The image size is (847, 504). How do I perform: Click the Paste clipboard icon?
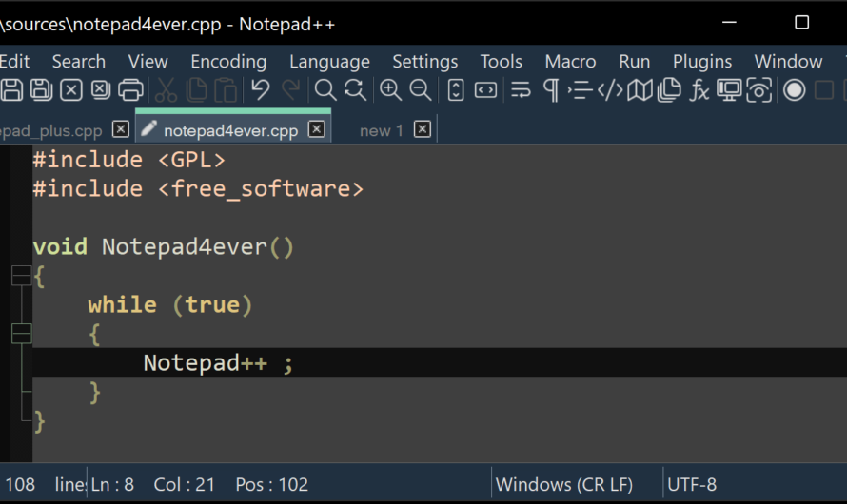coord(226,90)
